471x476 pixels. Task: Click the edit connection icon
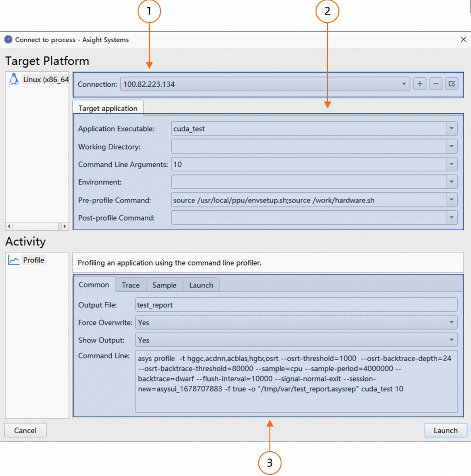pyautogui.click(x=452, y=84)
